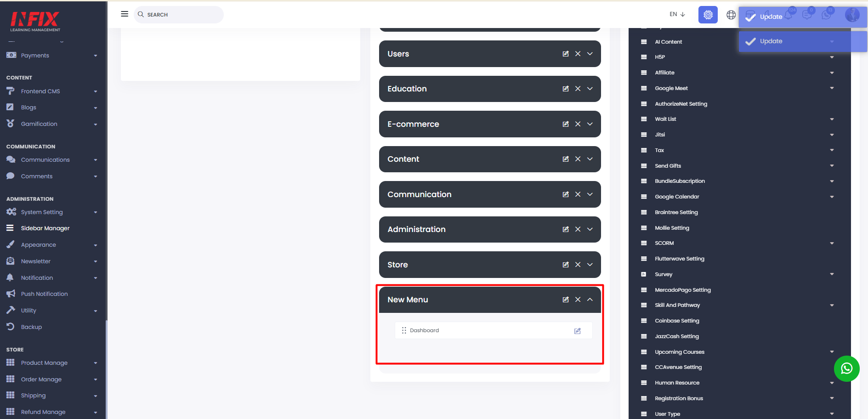Select Coinbase Setting item
This screenshot has width=868, height=419.
pyautogui.click(x=677, y=321)
